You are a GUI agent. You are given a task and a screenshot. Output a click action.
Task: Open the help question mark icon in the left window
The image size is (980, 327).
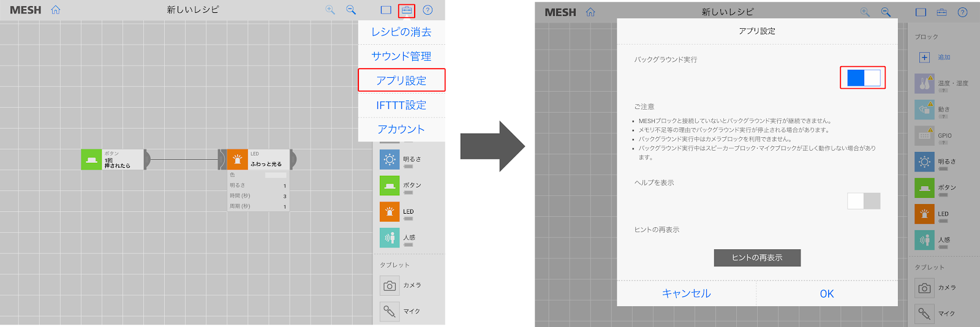click(428, 10)
